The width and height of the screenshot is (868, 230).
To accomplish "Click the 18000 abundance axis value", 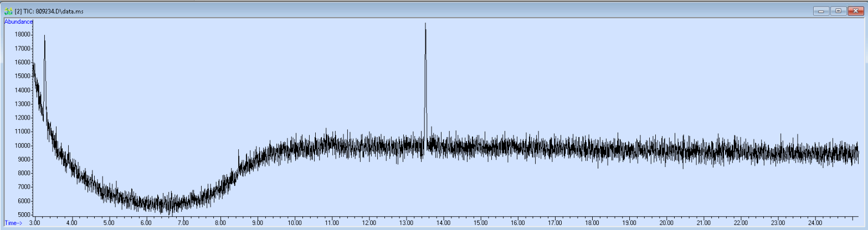I will pyautogui.click(x=23, y=34).
